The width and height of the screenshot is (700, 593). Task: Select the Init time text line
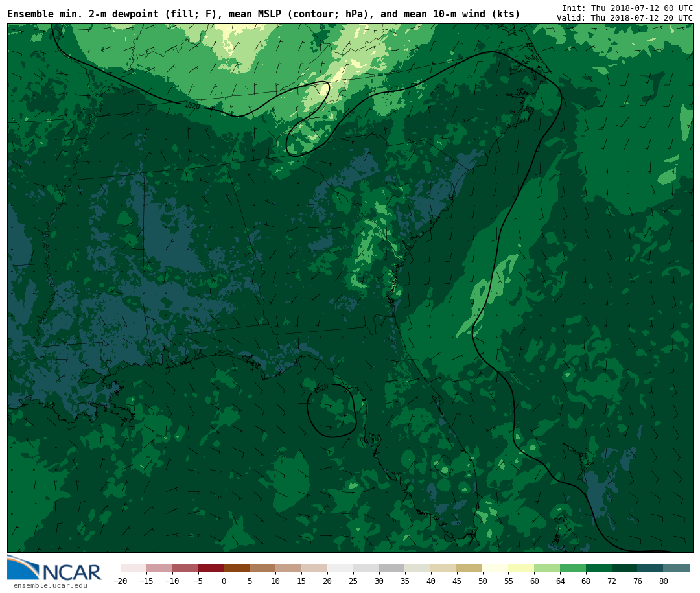click(627, 8)
